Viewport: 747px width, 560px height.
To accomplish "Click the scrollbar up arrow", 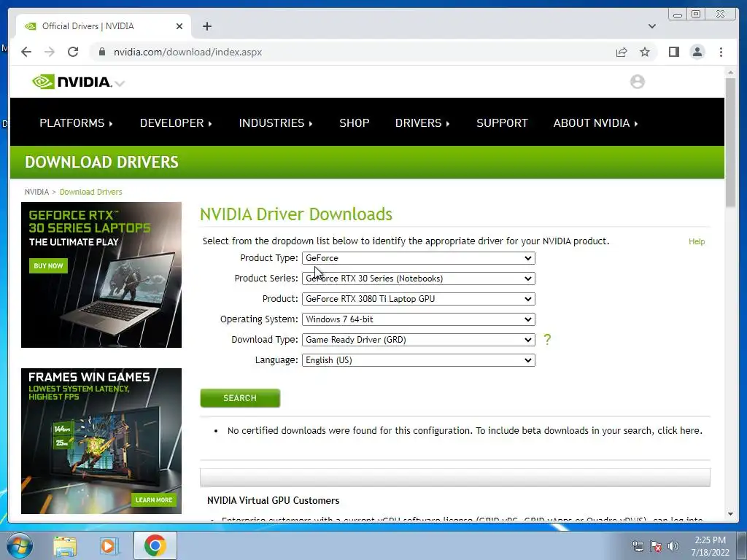I will point(730,72).
